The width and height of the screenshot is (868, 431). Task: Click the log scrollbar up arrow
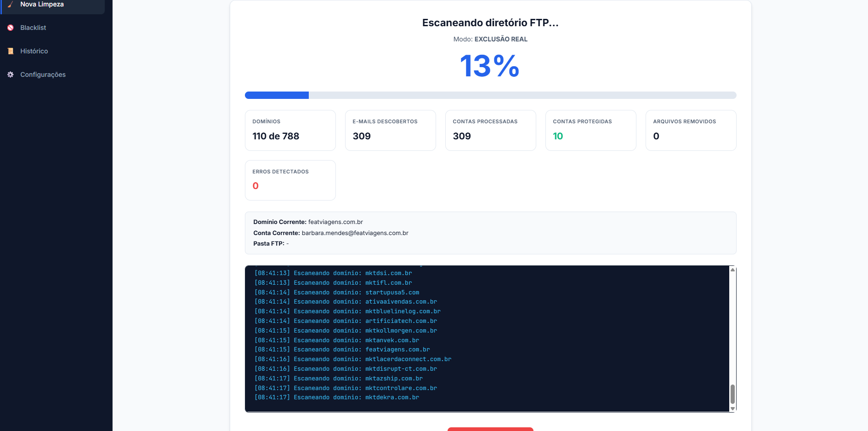coord(732,270)
